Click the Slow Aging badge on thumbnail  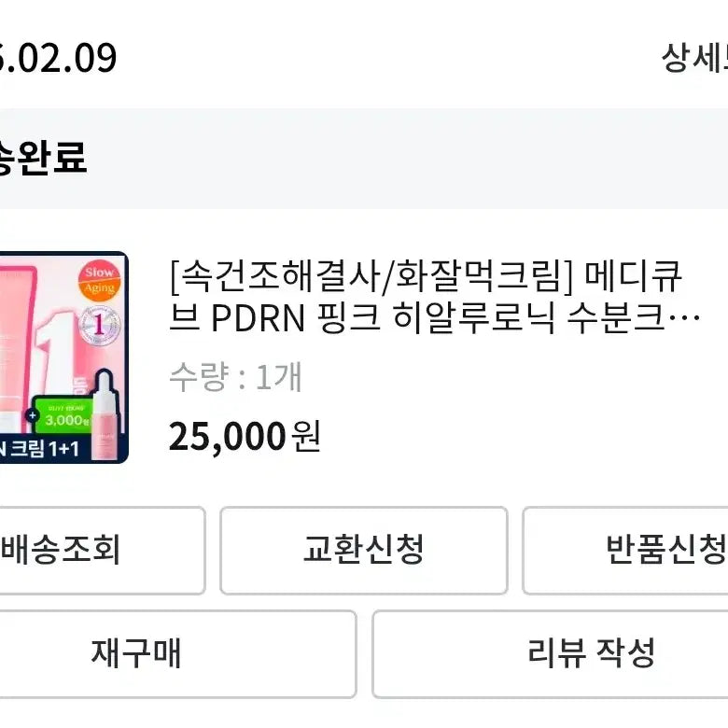[99, 280]
